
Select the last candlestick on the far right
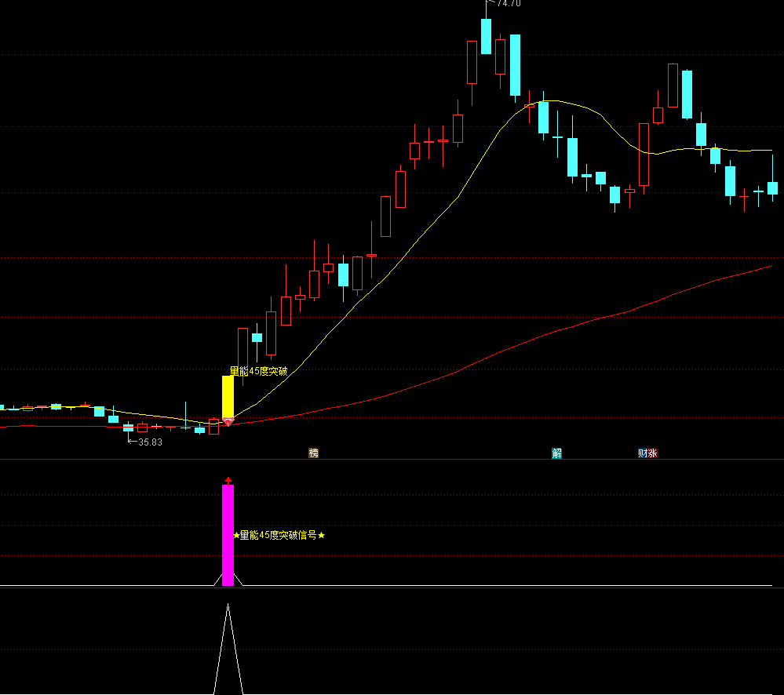(x=773, y=187)
